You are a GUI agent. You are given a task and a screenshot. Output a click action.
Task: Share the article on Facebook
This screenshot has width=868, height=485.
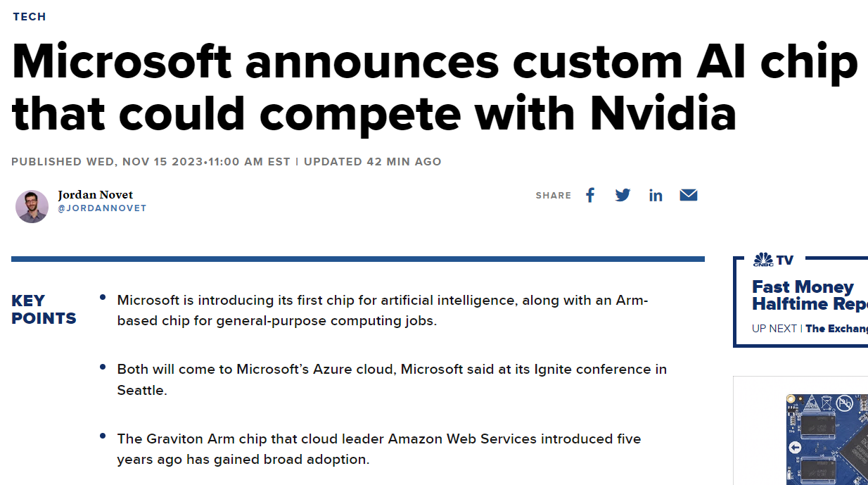[590, 195]
